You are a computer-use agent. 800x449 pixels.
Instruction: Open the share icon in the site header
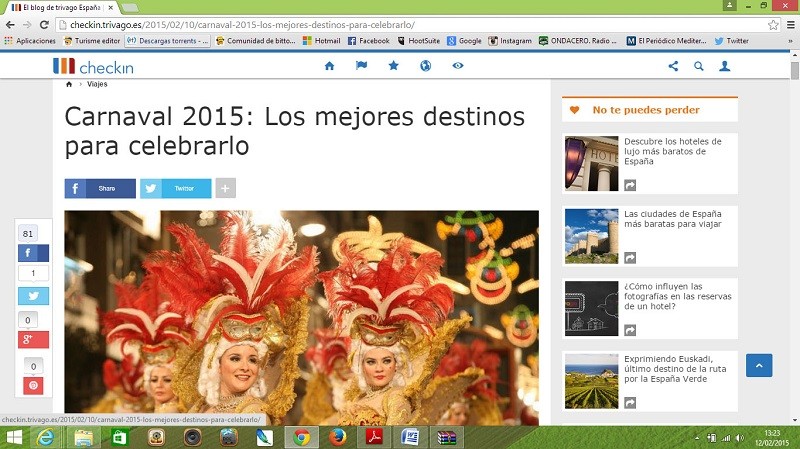pos(673,66)
